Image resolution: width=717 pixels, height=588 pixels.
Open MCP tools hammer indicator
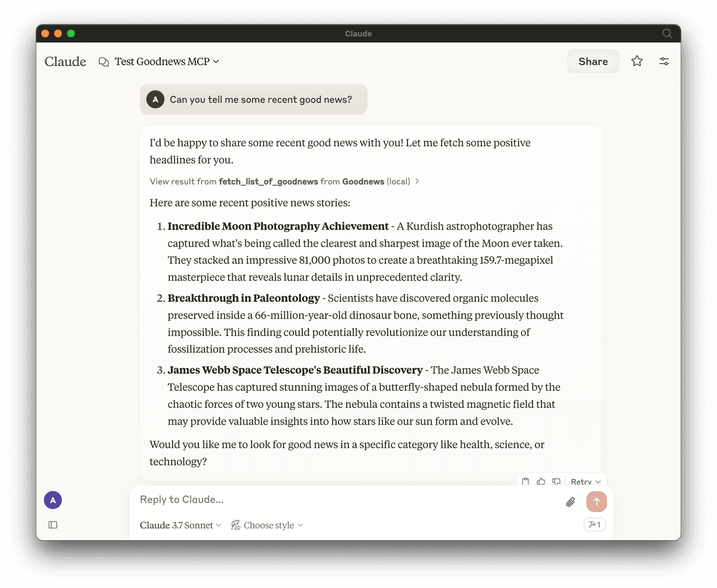click(594, 525)
